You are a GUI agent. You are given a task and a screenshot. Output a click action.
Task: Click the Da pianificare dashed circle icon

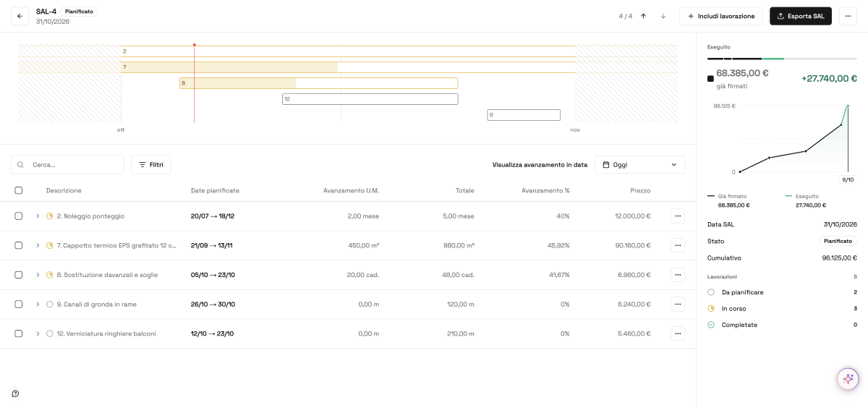pyautogui.click(x=711, y=292)
